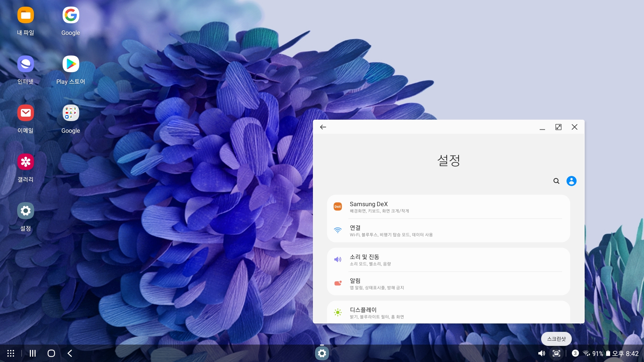Open the Google apps folder icon
644x362 pixels.
click(70, 113)
